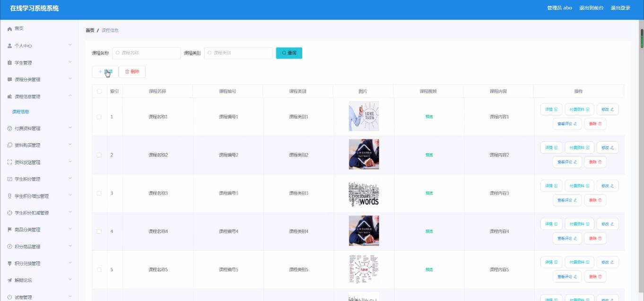The height and width of the screenshot is (301, 644).
Task: Expand 学生积分管理 chevron
Action: pos(70,179)
